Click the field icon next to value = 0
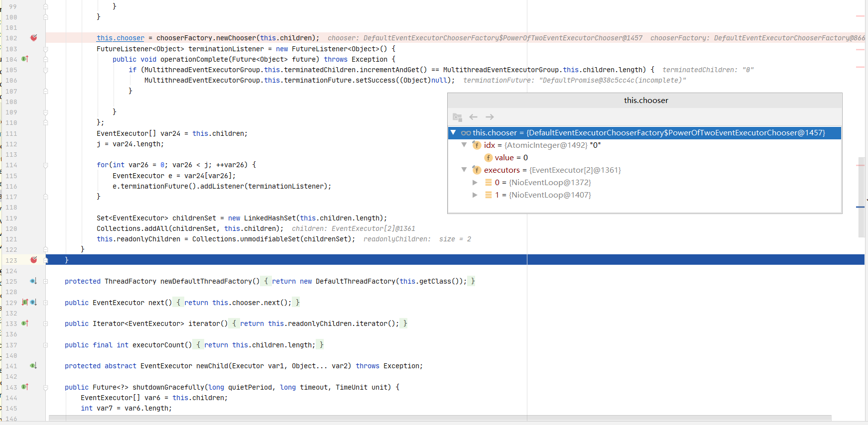This screenshot has height=425, width=868. [489, 158]
